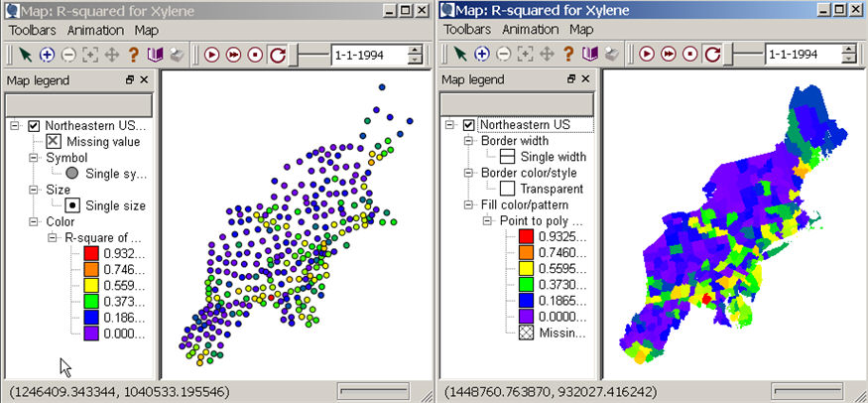Close the Map legend panel in left window
Viewport: 868px width, 403px height.
click(144, 80)
